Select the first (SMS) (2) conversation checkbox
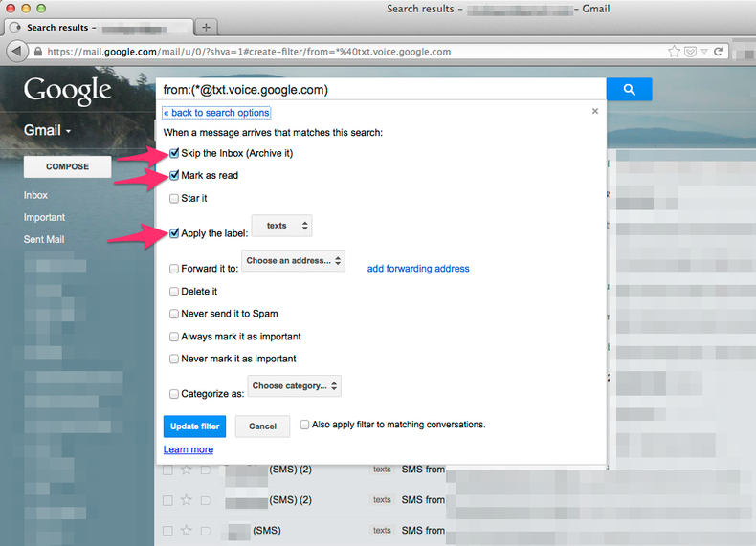The image size is (756, 546). click(x=167, y=470)
